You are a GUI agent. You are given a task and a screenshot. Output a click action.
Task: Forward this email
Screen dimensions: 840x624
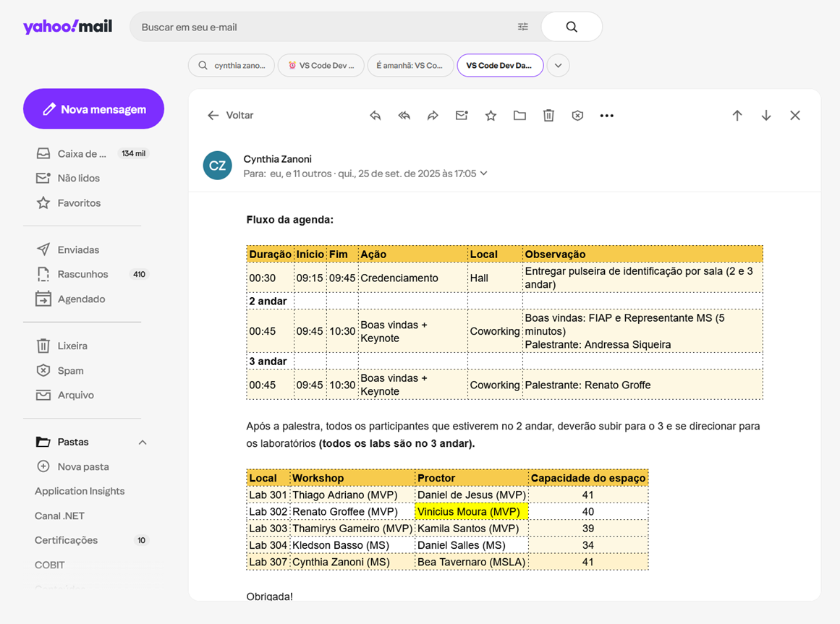(433, 116)
